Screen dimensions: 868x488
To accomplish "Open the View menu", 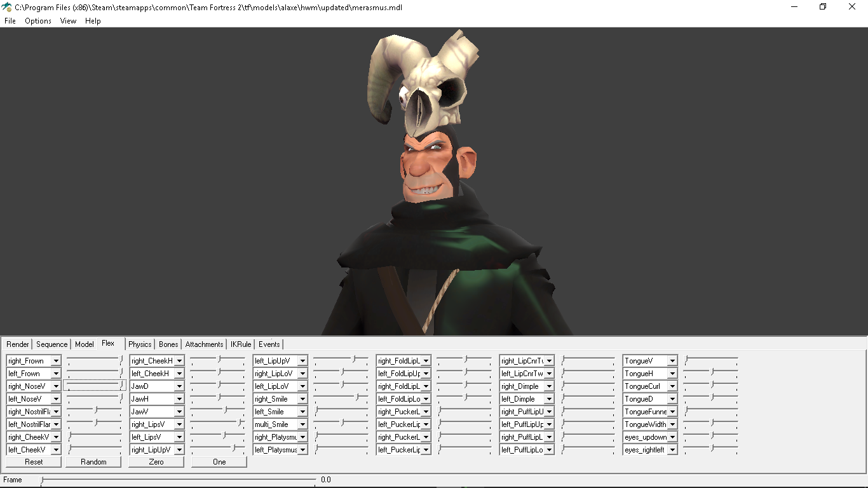I will coord(68,21).
